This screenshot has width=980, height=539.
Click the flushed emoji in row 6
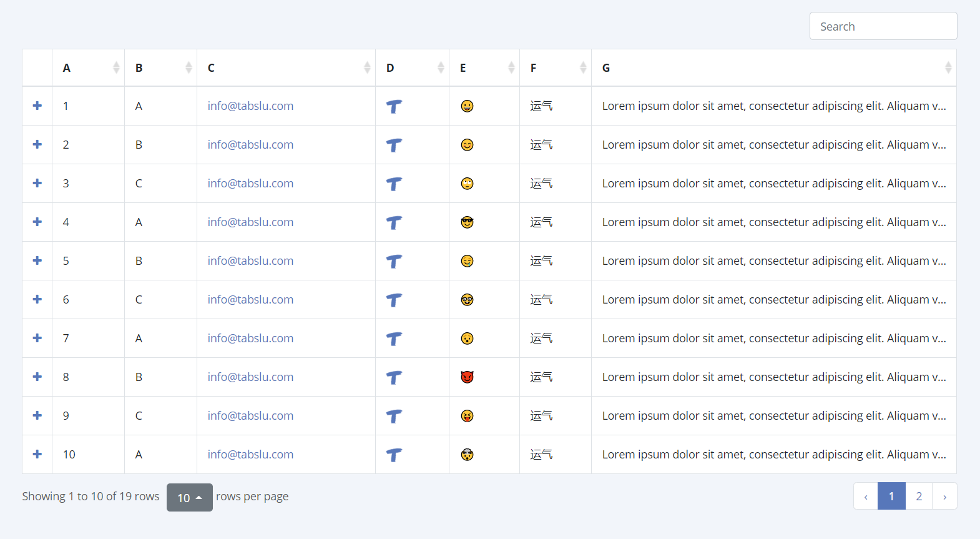(x=467, y=300)
